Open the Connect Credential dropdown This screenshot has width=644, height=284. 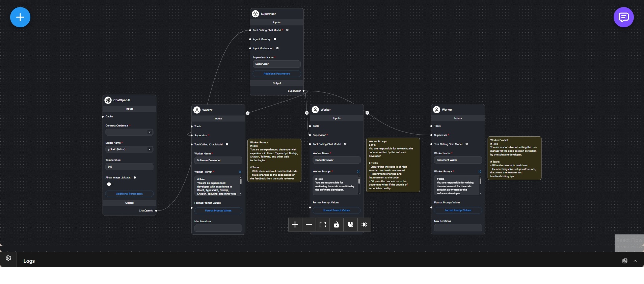tap(129, 132)
